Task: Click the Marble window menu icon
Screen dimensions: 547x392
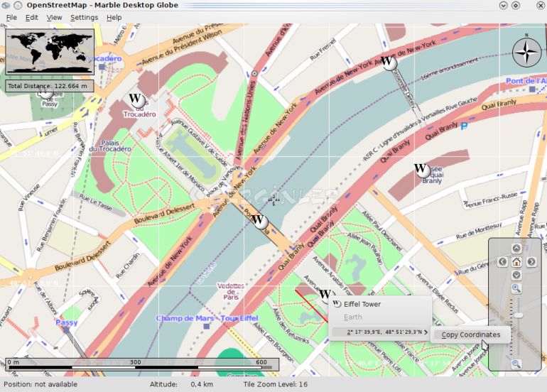Action: pos(6,5)
